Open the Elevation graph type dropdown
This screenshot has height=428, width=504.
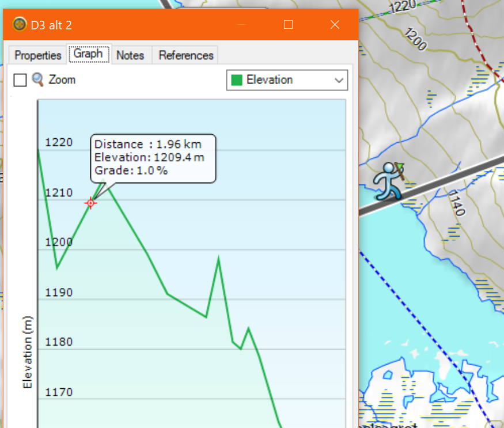click(x=287, y=80)
